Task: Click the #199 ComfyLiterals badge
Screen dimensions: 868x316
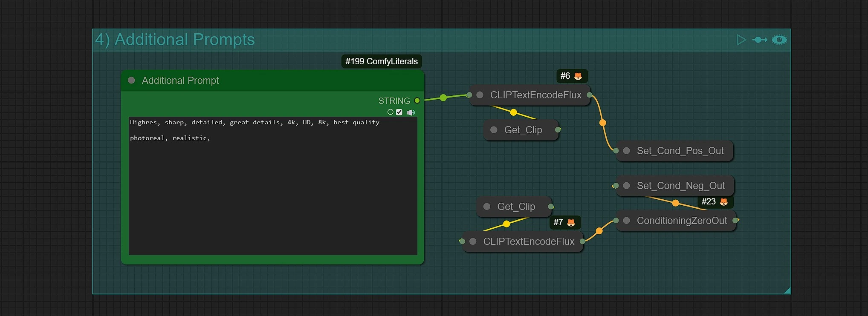Action: tap(382, 61)
